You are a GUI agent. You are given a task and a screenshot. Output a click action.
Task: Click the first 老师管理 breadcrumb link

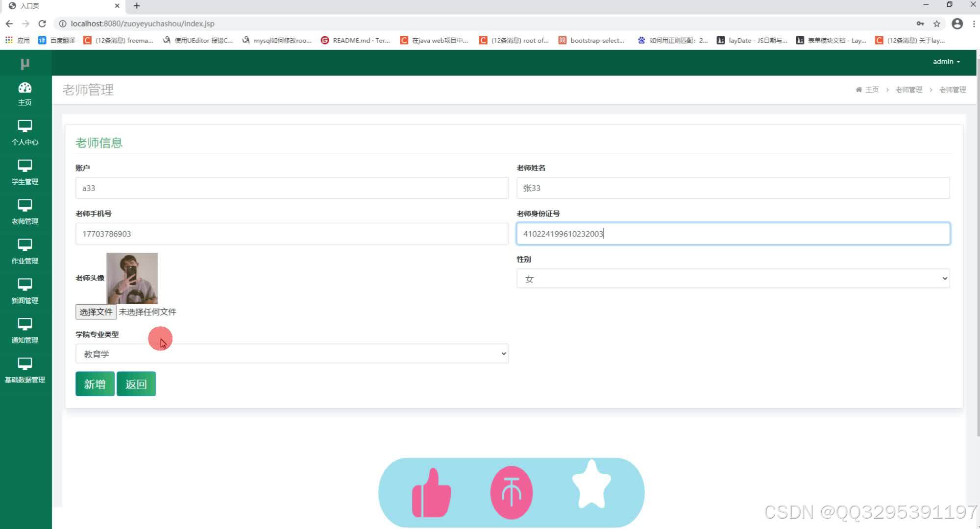click(x=909, y=90)
